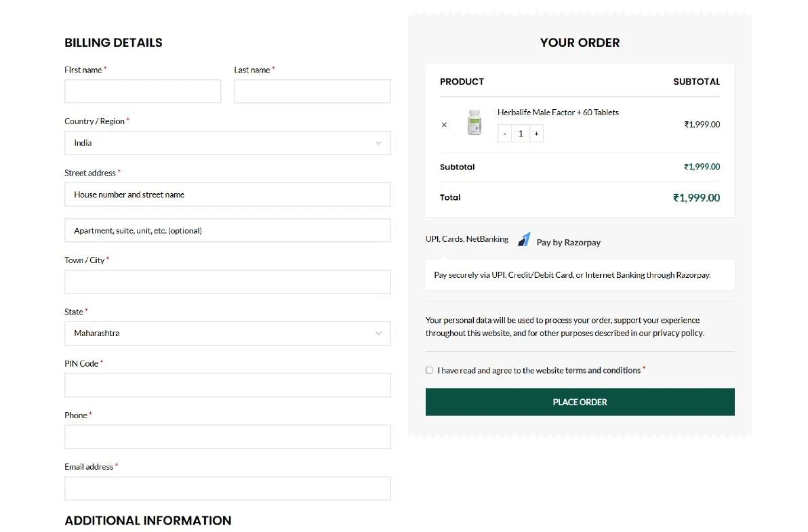Click the Razorpay logo icon

pyautogui.click(x=524, y=240)
